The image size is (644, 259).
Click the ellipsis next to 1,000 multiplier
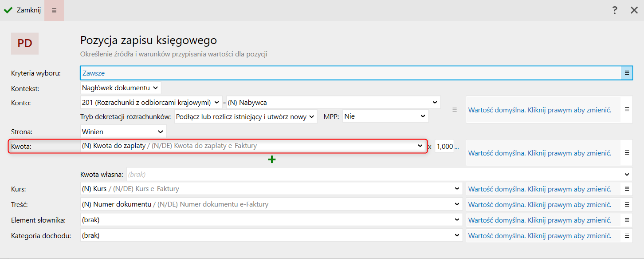(457, 147)
